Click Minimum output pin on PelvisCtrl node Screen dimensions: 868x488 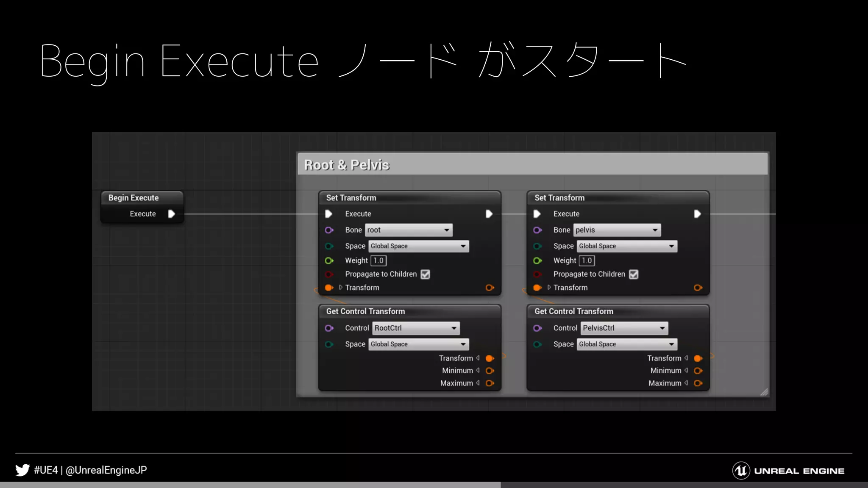698,371
